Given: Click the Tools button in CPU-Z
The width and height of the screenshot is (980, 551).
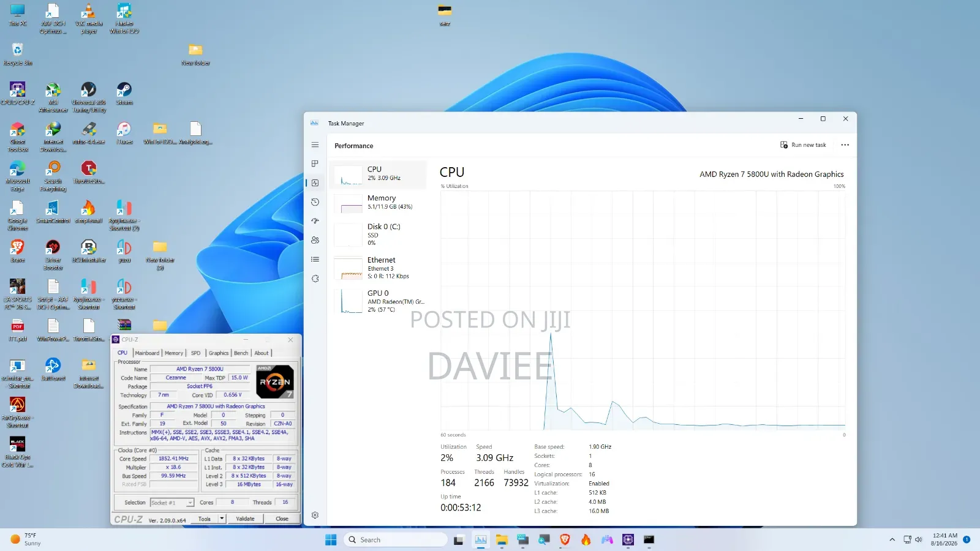Looking at the screenshot, I should 204,519.
